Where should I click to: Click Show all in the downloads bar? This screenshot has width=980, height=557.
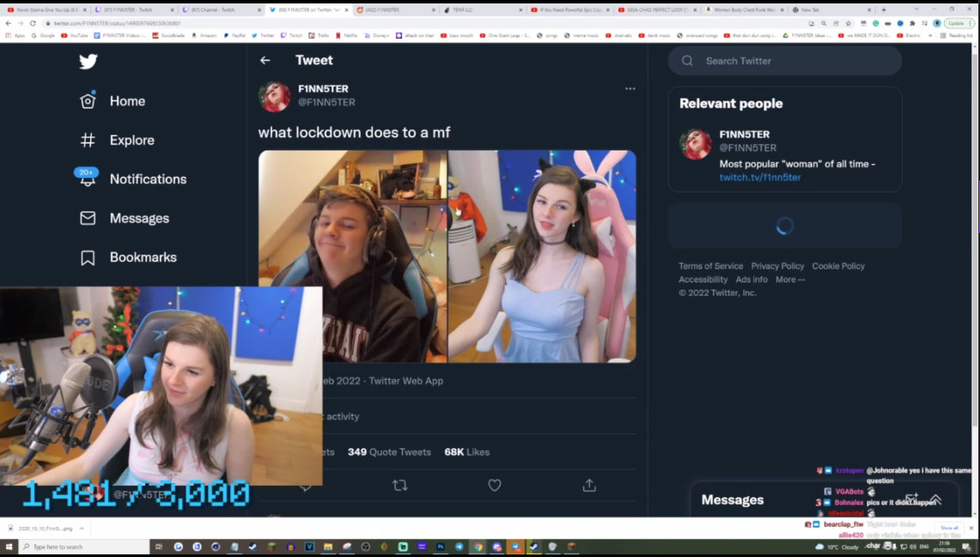(949, 529)
